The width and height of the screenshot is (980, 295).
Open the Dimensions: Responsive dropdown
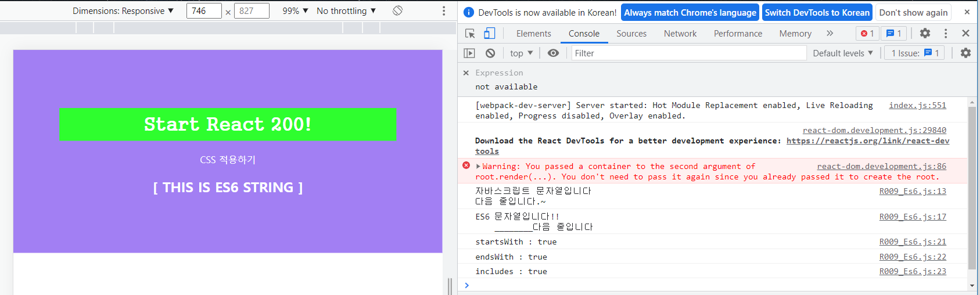tap(123, 11)
